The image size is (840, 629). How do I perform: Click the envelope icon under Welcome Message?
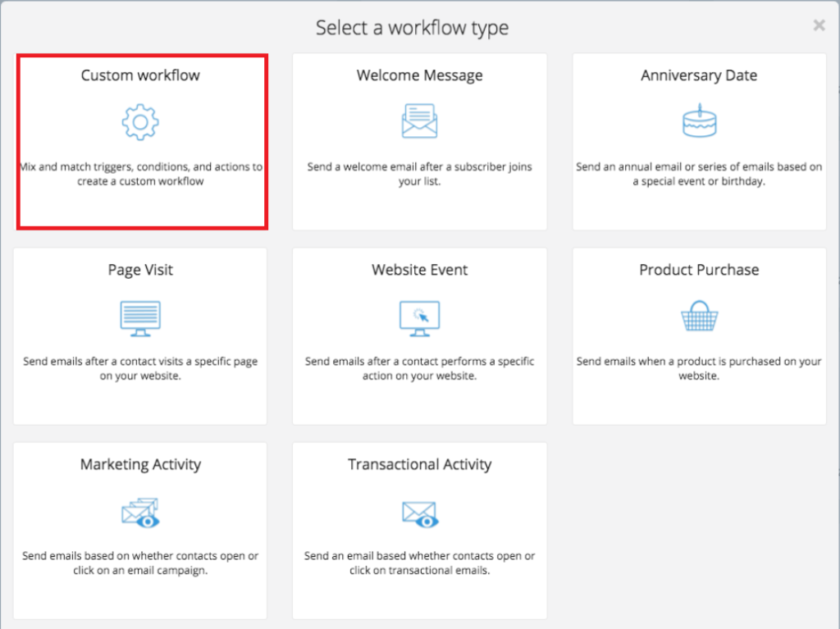419,121
